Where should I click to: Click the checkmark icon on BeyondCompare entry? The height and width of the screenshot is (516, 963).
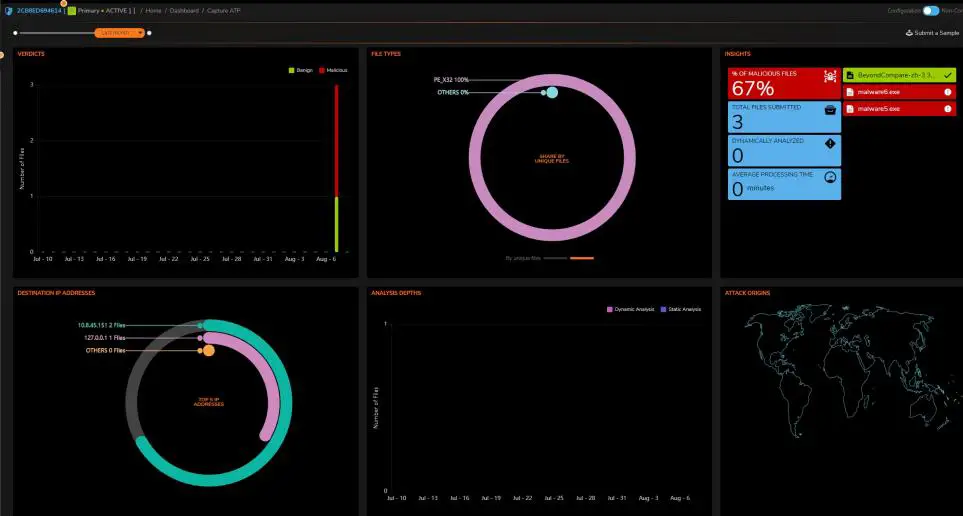948,75
